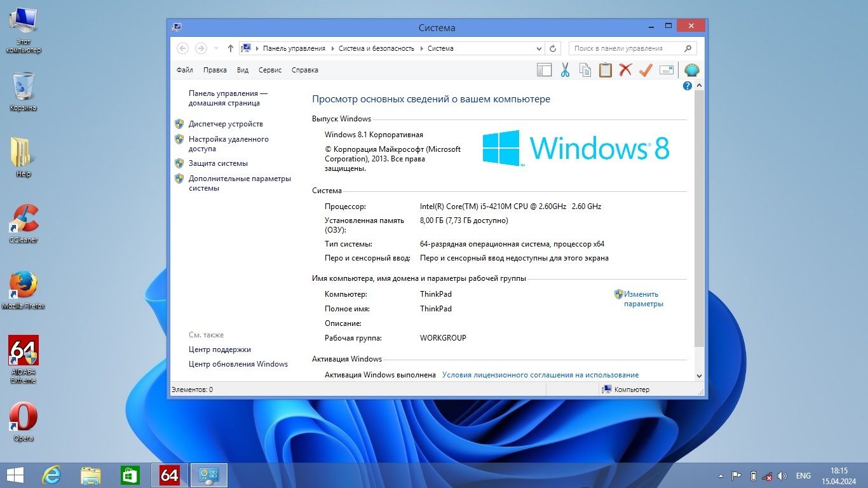868x488 pixels.
Task: Click the battery tray icon
Action: point(754,476)
